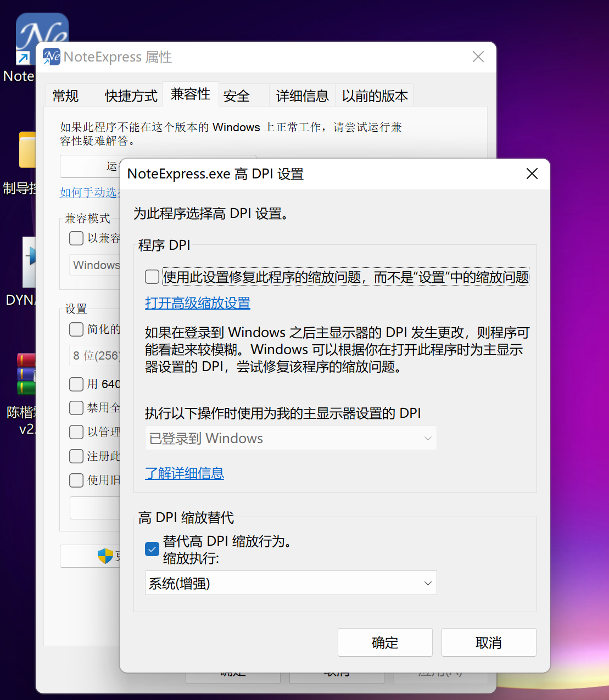Close the NoteExpress.exe high DPI settings dialog
Image resolution: width=609 pixels, height=700 pixels.
pos(532,174)
